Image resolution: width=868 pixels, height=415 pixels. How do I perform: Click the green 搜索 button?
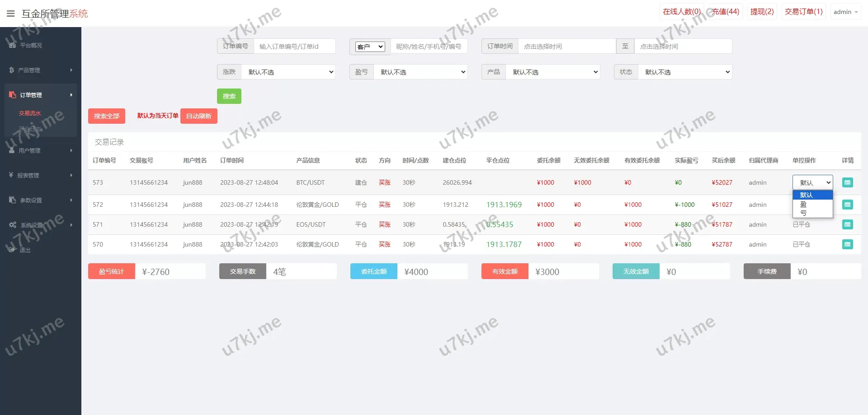(229, 96)
